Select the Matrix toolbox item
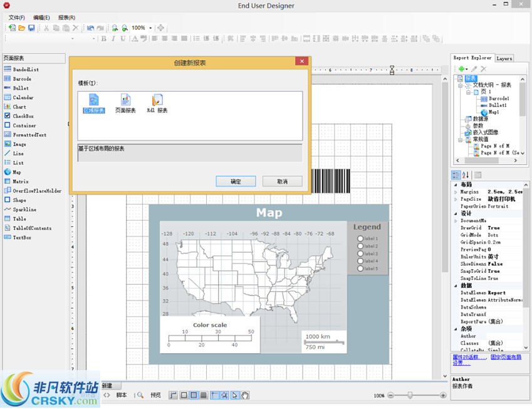The height and width of the screenshot is (409, 532). (x=16, y=181)
